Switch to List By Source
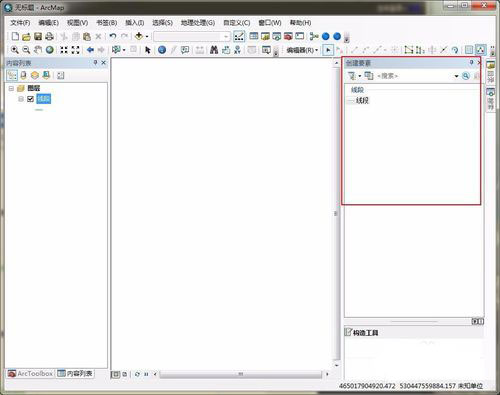The height and width of the screenshot is (395, 500). (x=23, y=76)
